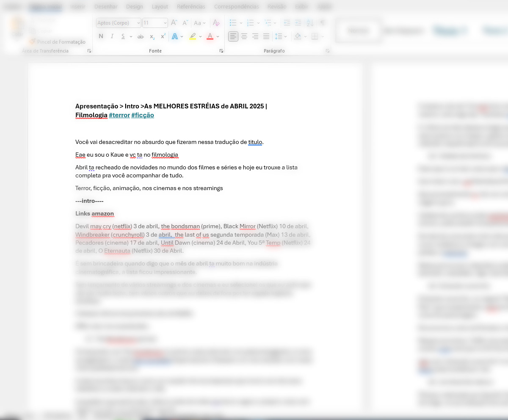Apply borders with the borders icon
Viewport: 508px width, 420px height.
point(315,36)
